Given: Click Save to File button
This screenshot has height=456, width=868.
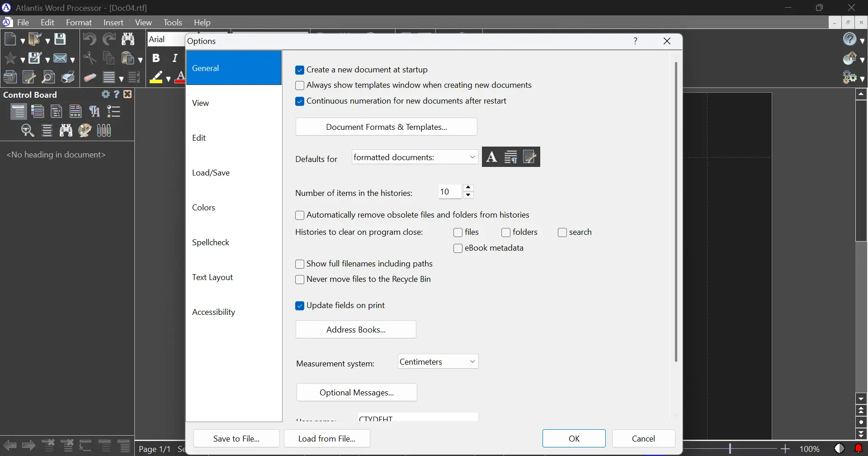Looking at the screenshot, I should click(x=236, y=439).
